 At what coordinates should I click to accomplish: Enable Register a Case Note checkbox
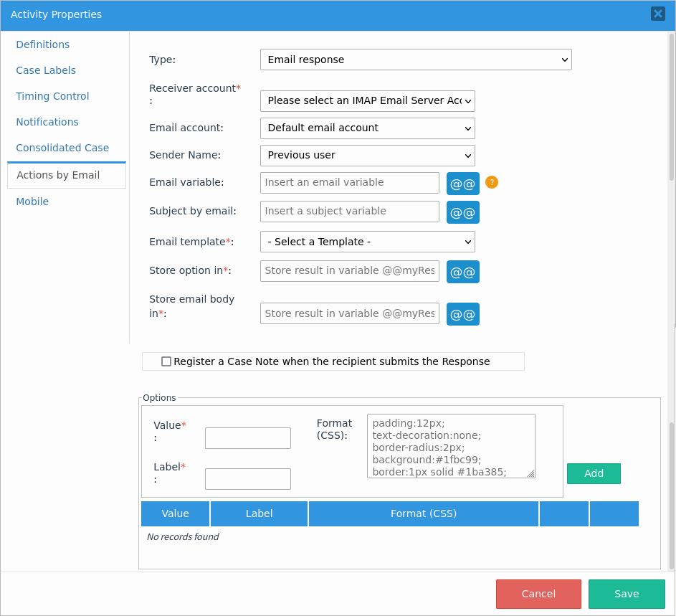coord(166,361)
